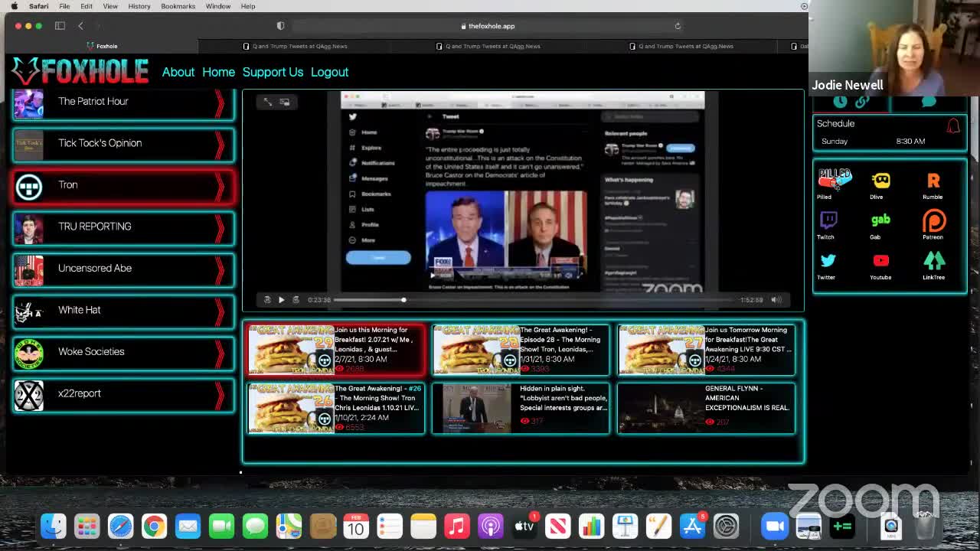Open the Gab link icon
This screenshot has width=980, height=551.
880,220
